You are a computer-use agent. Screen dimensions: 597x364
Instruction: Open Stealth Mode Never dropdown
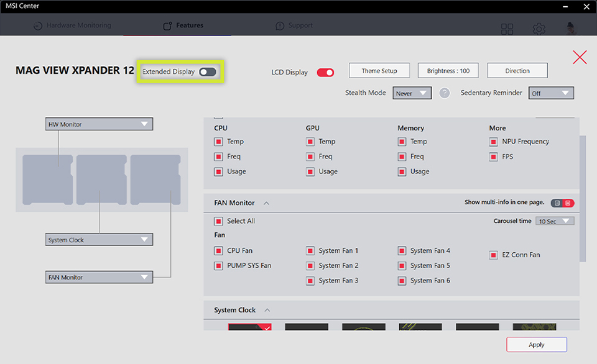[x=412, y=93]
